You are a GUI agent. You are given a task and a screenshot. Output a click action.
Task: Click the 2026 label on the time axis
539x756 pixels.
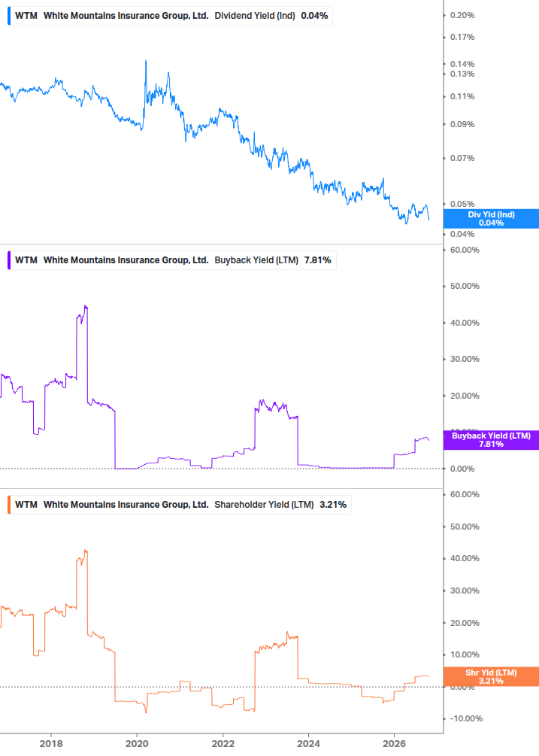pos(395,744)
